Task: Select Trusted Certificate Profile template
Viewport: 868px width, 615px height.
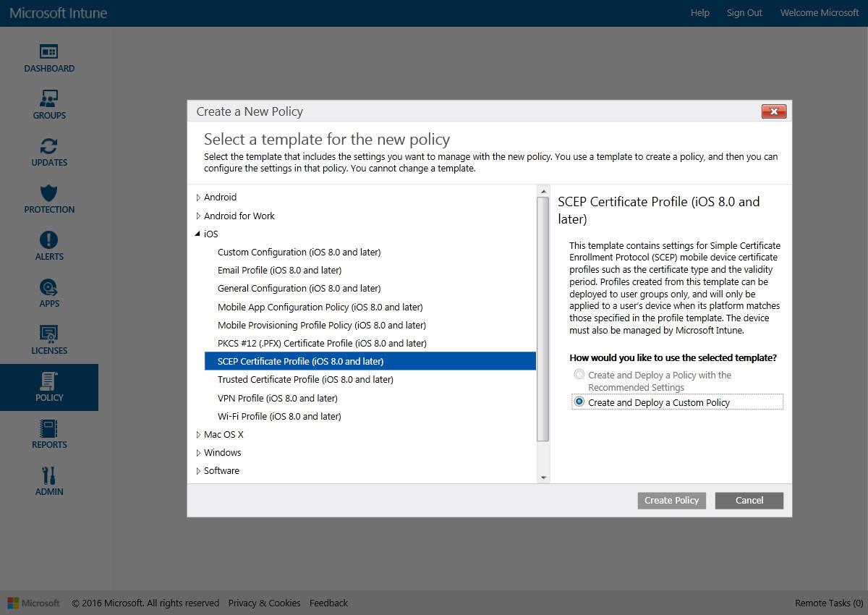Action: point(305,379)
